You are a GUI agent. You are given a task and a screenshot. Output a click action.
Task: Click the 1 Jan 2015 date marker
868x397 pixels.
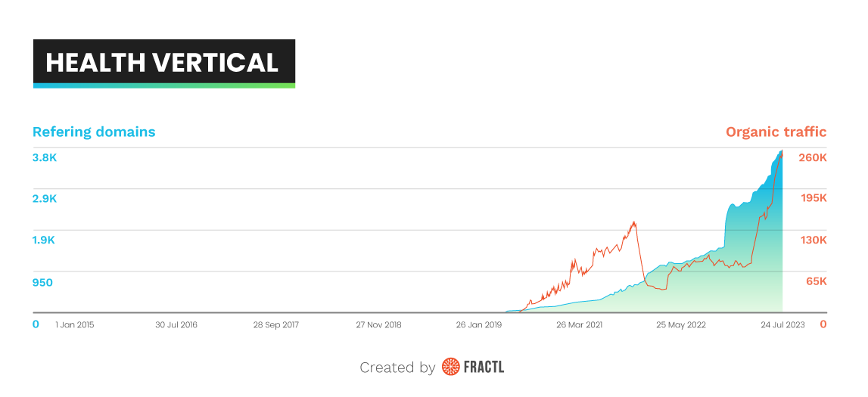[x=76, y=324]
